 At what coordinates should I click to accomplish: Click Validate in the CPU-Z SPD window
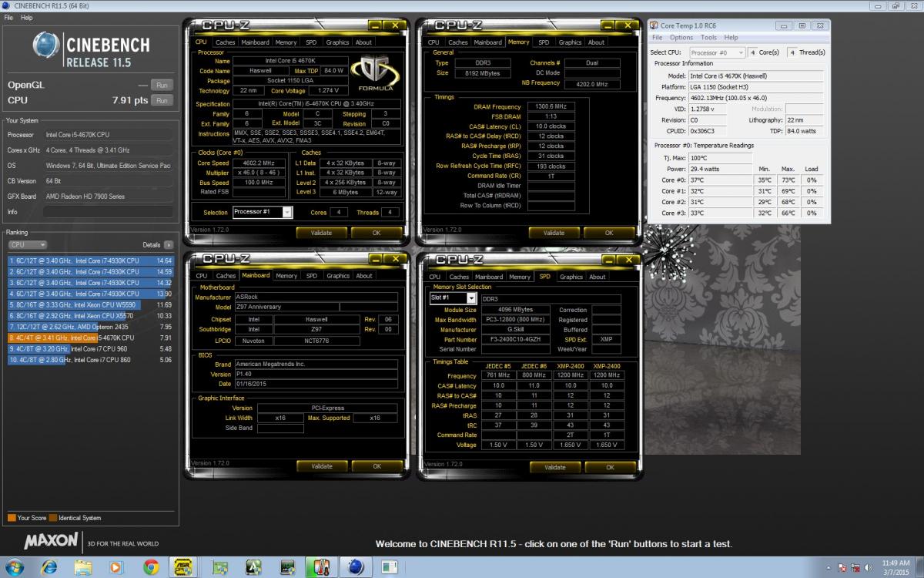pyautogui.click(x=554, y=466)
